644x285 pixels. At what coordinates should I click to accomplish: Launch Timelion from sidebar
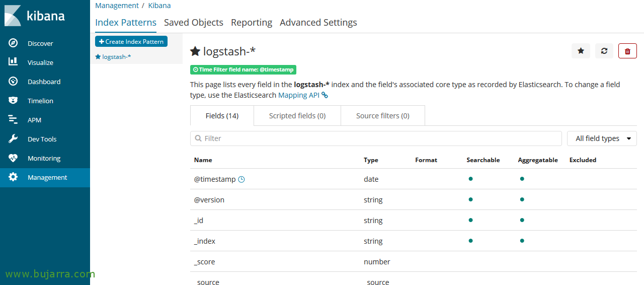[40, 101]
